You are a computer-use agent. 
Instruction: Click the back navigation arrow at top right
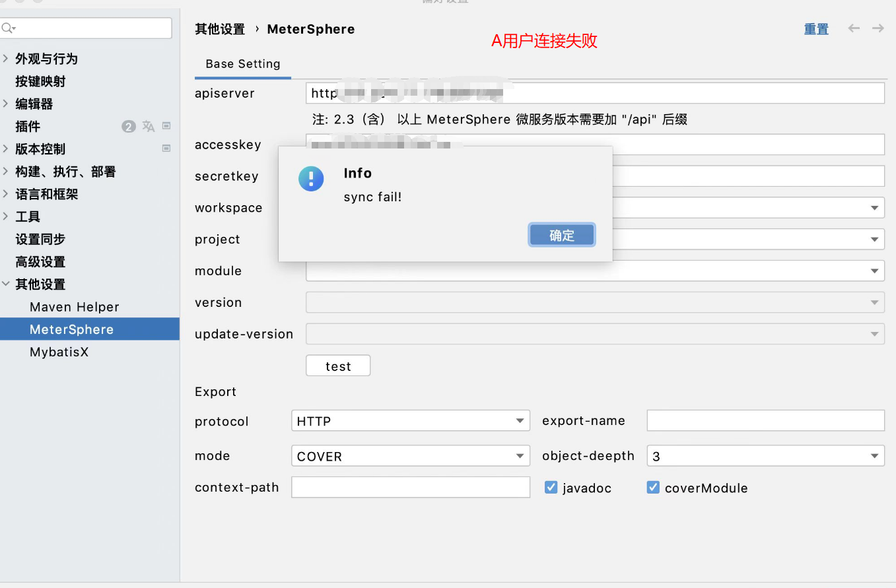pyautogui.click(x=854, y=28)
